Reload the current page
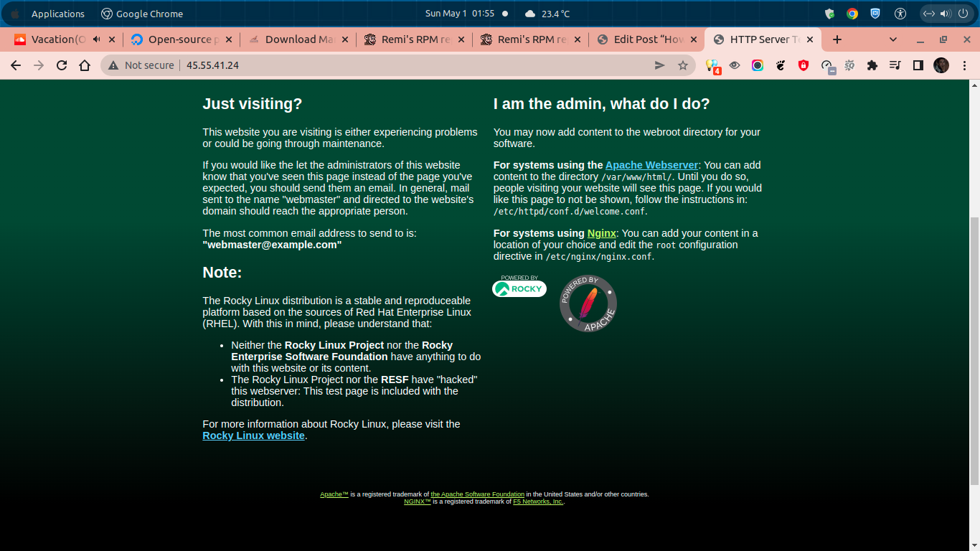Viewport: 980px width, 551px height. pos(62,65)
